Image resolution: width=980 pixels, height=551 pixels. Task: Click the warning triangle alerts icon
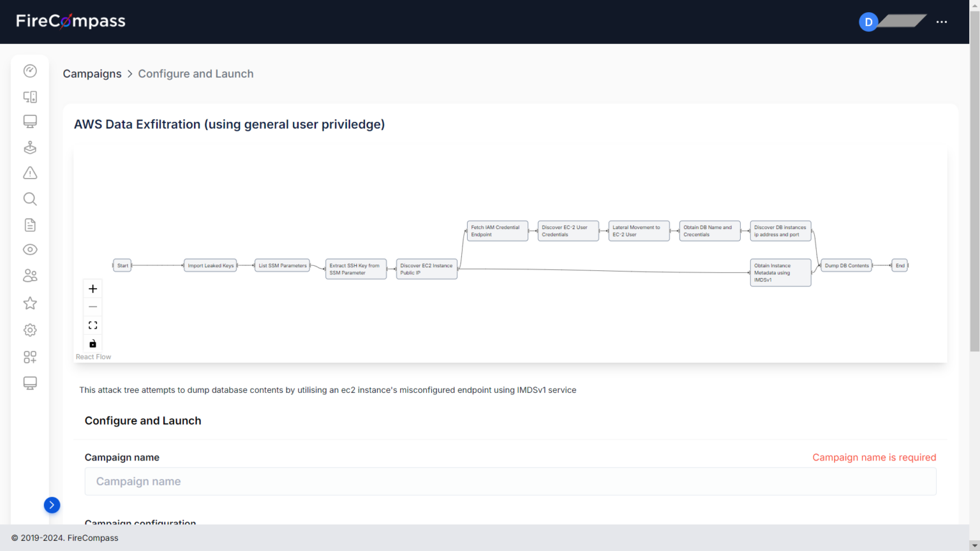tap(30, 173)
